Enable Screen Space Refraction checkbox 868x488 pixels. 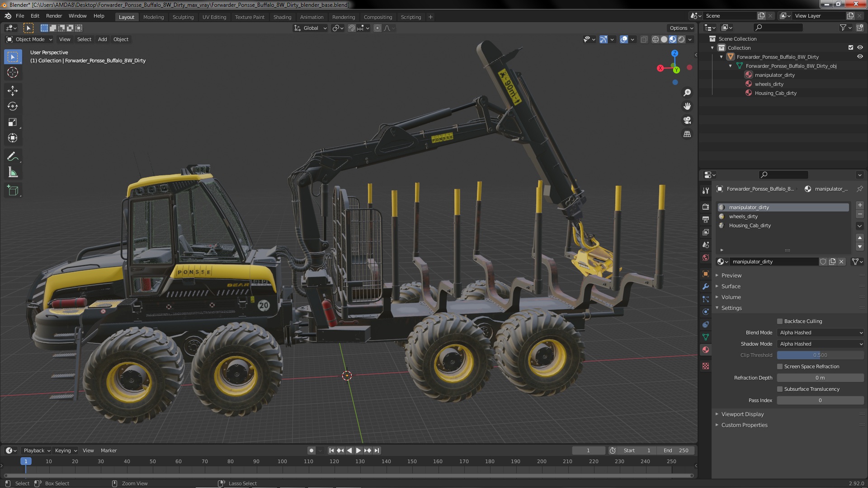click(x=780, y=366)
